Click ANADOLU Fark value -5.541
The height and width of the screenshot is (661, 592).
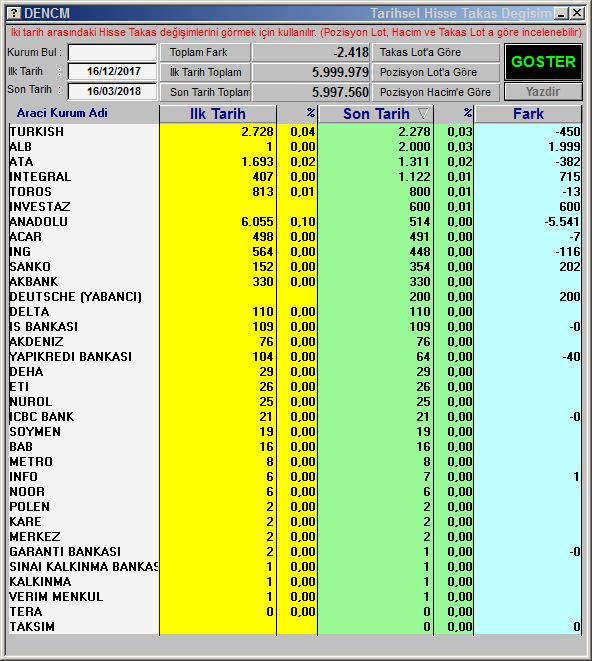[x=562, y=222]
